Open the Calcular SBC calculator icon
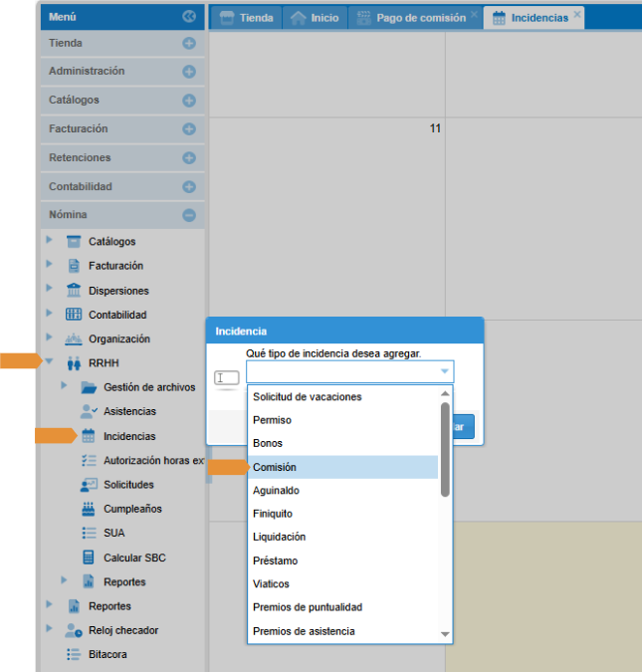The image size is (642, 672). pyautogui.click(x=88, y=558)
